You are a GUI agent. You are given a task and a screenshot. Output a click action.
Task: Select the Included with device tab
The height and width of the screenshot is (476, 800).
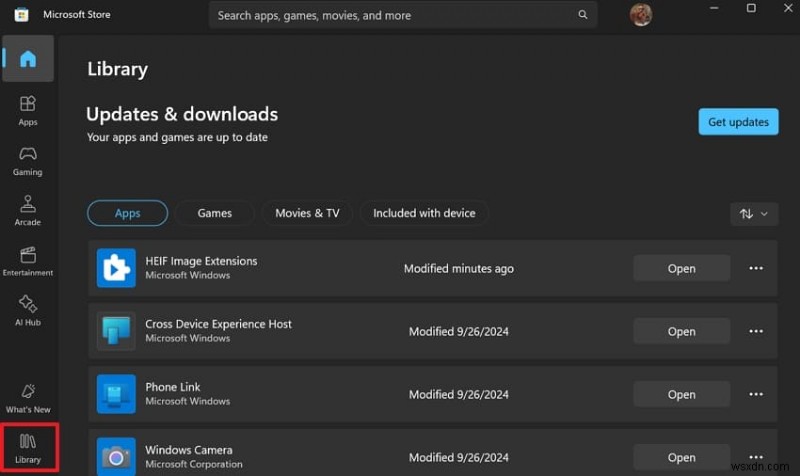[x=424, y=213]
